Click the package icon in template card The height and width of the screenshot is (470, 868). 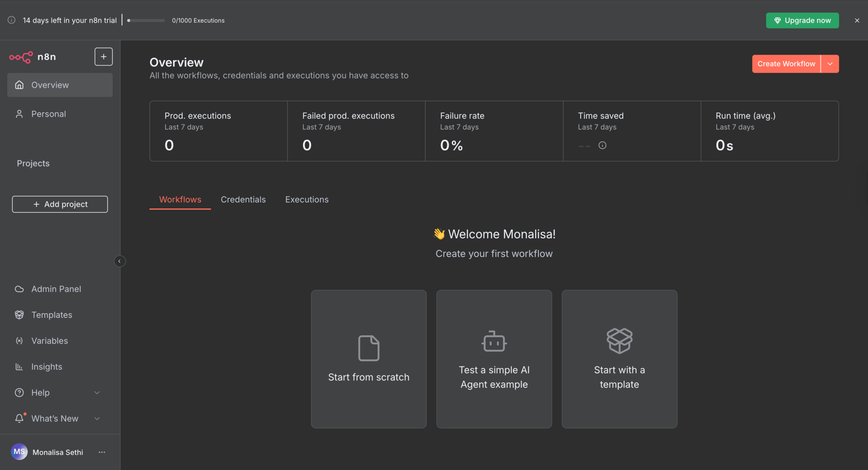coord(619,341)
